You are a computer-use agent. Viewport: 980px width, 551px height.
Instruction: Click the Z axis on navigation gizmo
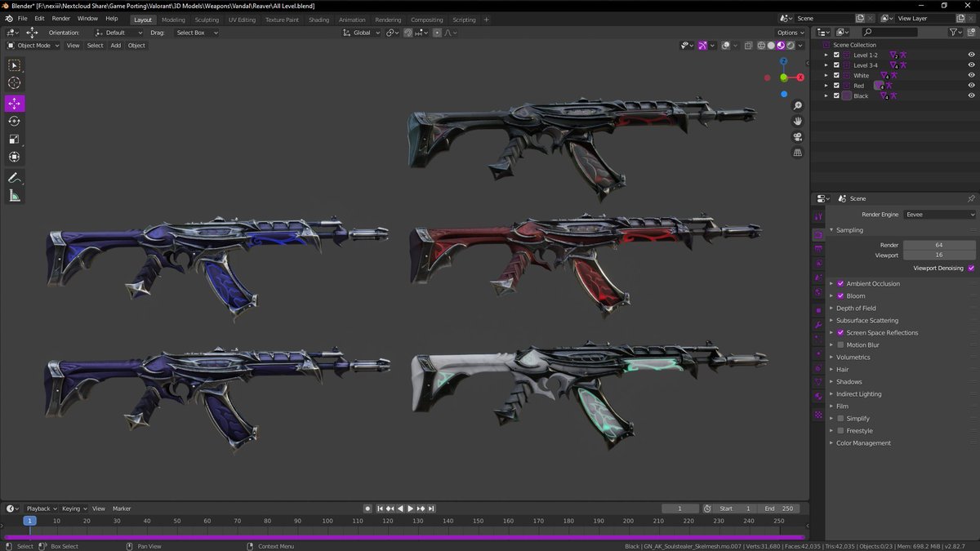(x=783, y=61)
